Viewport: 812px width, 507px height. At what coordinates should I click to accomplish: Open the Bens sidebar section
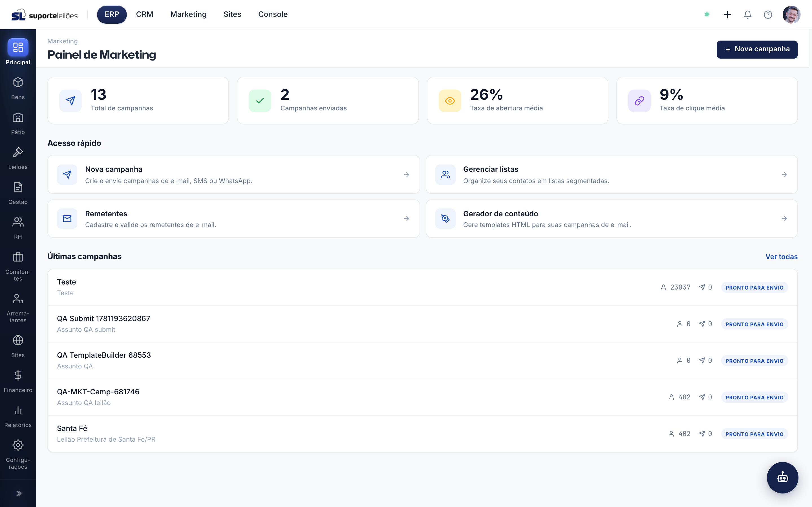[18, 88]
